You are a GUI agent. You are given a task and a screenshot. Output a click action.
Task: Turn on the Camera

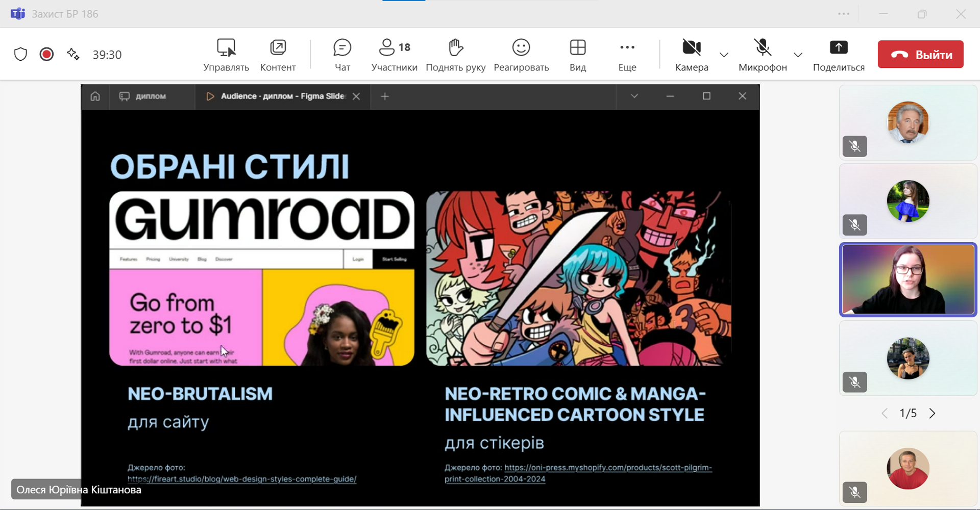[x=692, y=54]
